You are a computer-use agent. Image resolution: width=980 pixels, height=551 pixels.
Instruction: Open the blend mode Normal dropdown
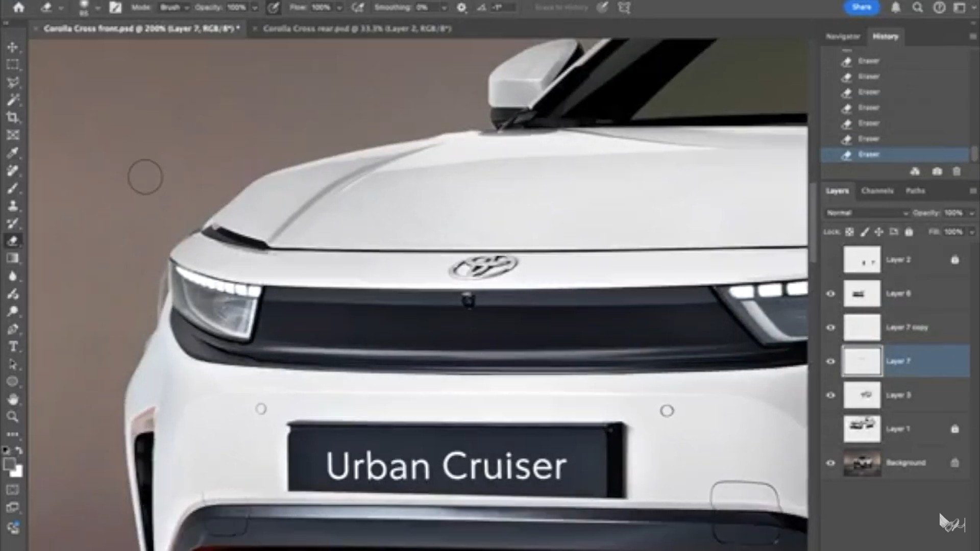tap(867, 213)
